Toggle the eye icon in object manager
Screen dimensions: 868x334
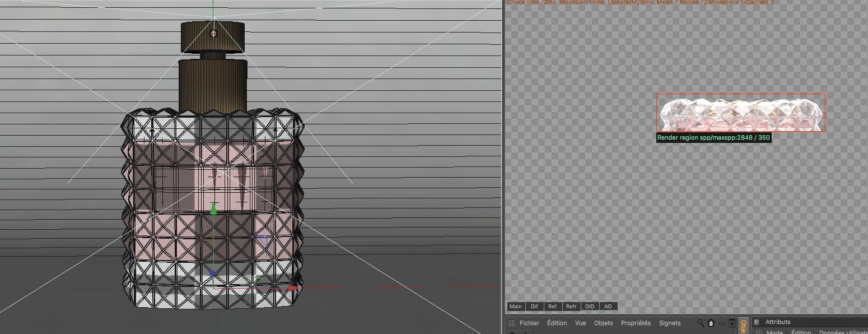tap(722, 323)
